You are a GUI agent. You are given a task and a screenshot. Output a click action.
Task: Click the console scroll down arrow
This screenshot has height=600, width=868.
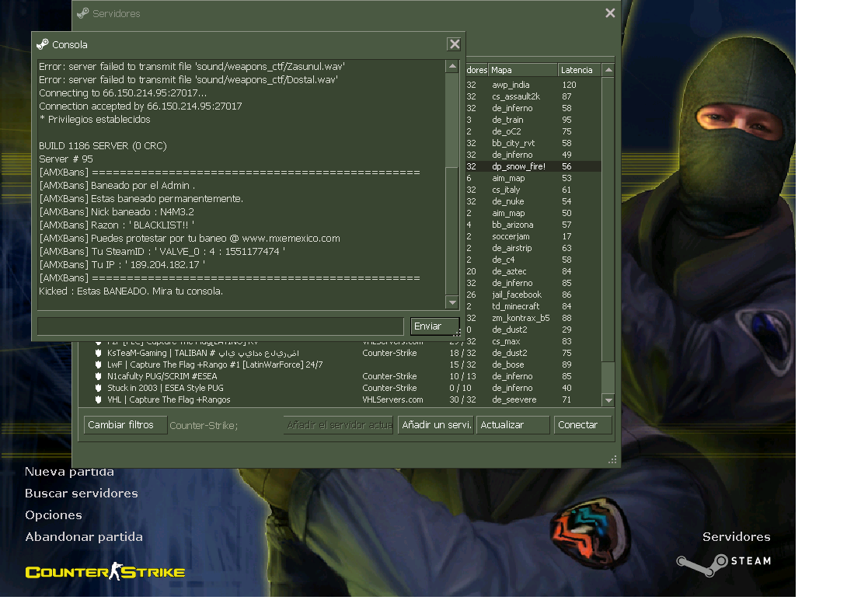click(452, 303)
